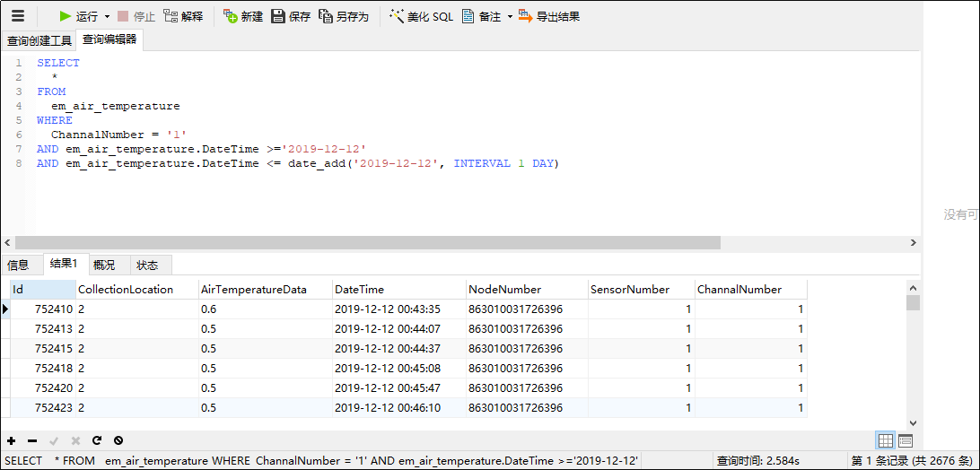Switch to grid view icon
The width and height of the screenshot is (980, 470).
click(x=886, y=440)
